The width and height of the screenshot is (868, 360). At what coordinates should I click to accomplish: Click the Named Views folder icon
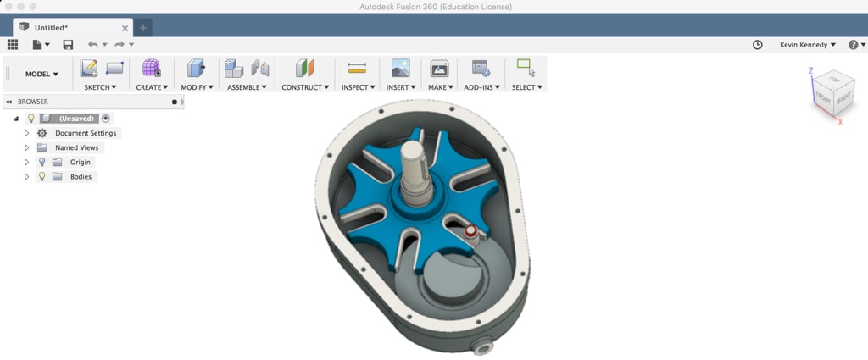(42, 147)
